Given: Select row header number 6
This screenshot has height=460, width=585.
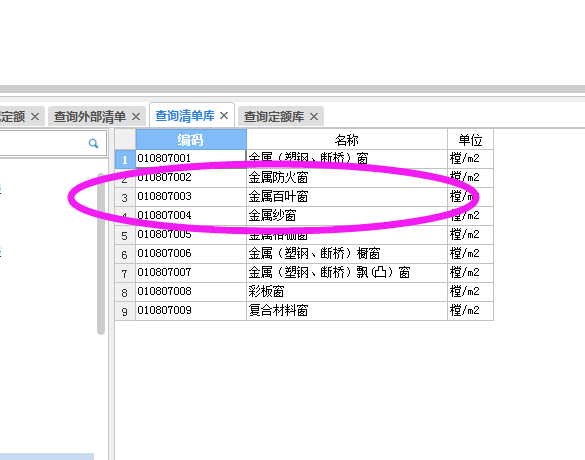Looking at the screenshot, I should click(x=125, y=254).
